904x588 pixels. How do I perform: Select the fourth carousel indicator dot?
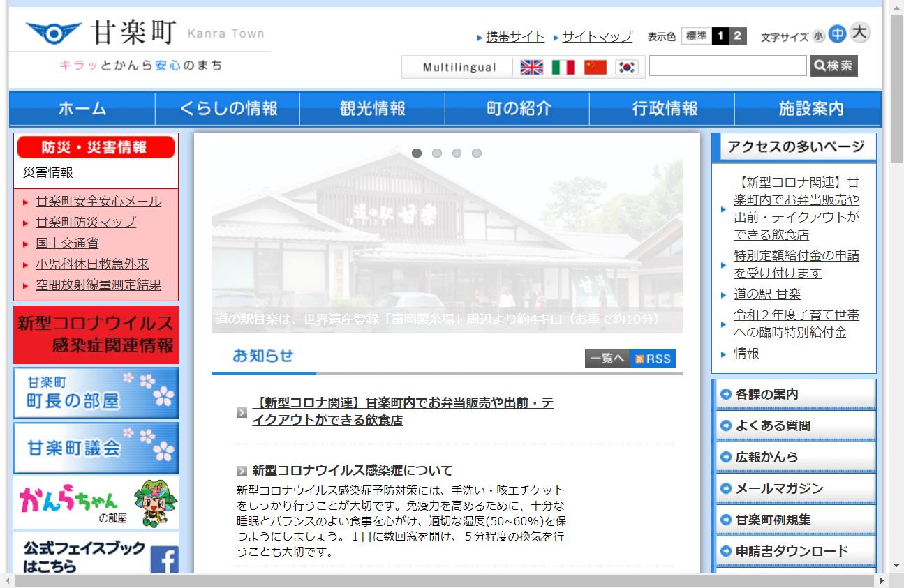[x=477, y=153]
